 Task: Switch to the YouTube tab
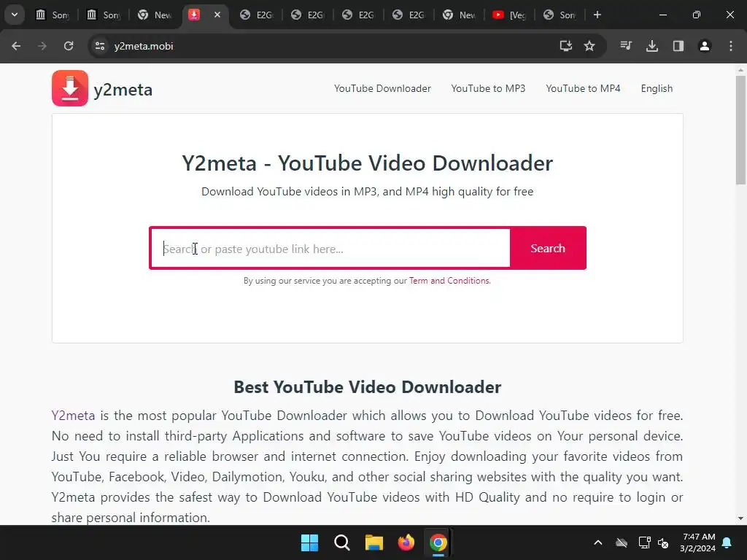[509, 15]
